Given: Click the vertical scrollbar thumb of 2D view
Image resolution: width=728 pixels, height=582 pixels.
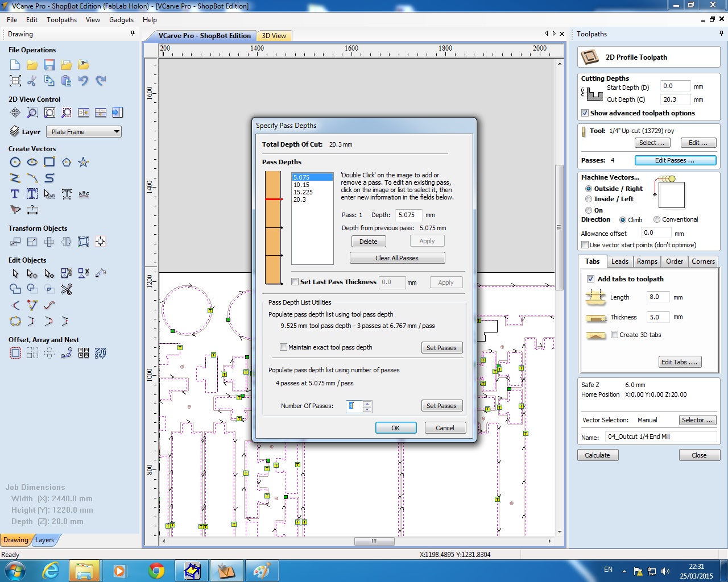Looking at the screenshot, I should pos(560,227).
